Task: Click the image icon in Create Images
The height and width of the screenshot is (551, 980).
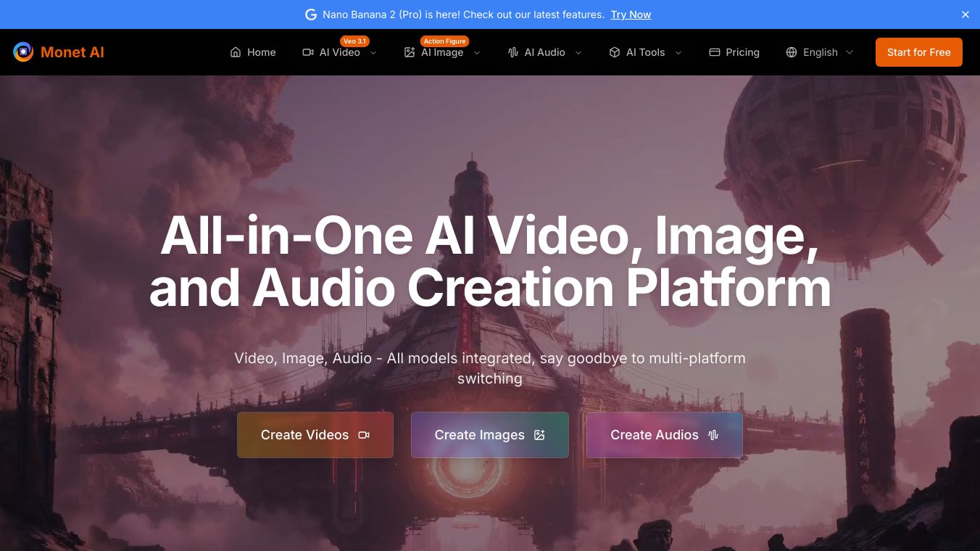Action: (539, 435)
